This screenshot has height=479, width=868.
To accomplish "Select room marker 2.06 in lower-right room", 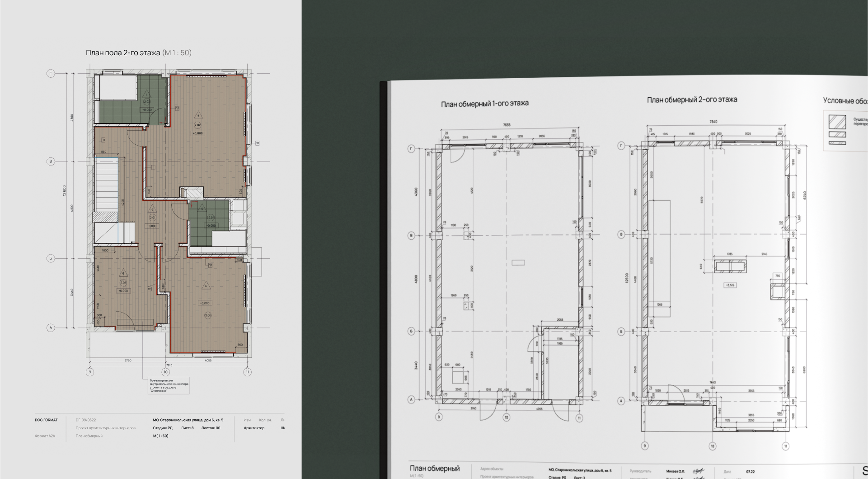I will 208,315.
